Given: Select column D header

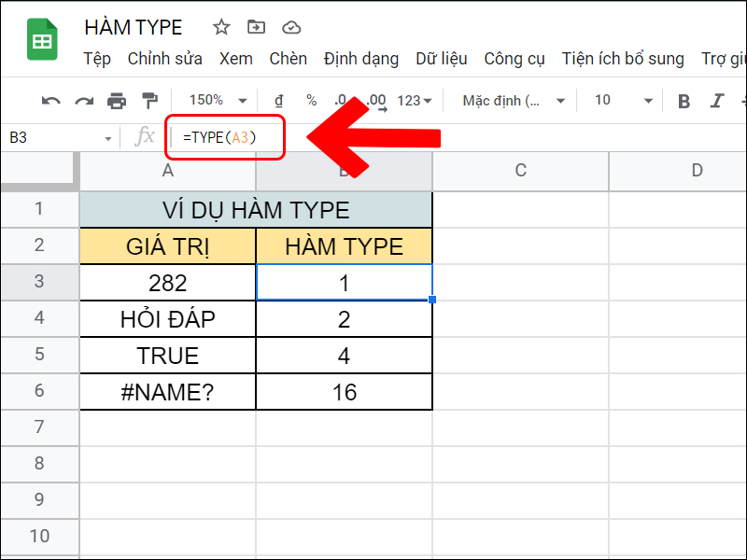Looking at the screenshot, I should pyautogui.click(x=678, y=171).
